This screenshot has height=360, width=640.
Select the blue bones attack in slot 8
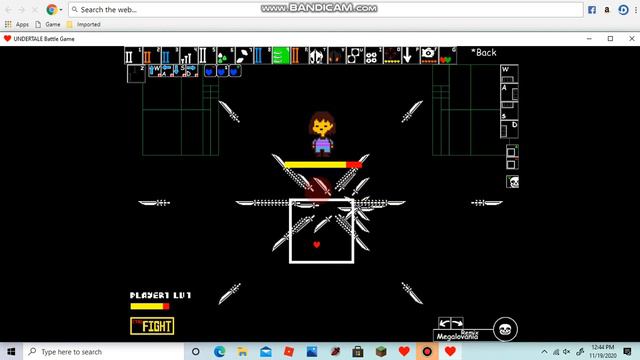[x=262, y=55]
